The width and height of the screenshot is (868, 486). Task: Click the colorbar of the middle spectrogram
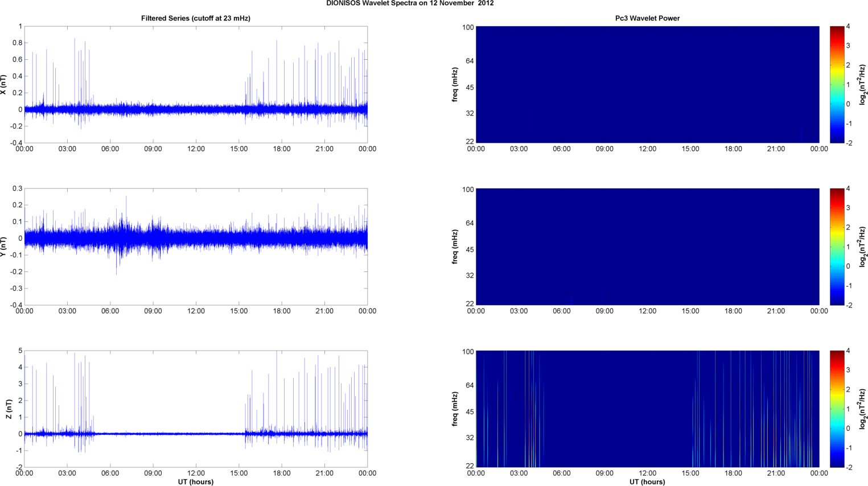point(837,247)
